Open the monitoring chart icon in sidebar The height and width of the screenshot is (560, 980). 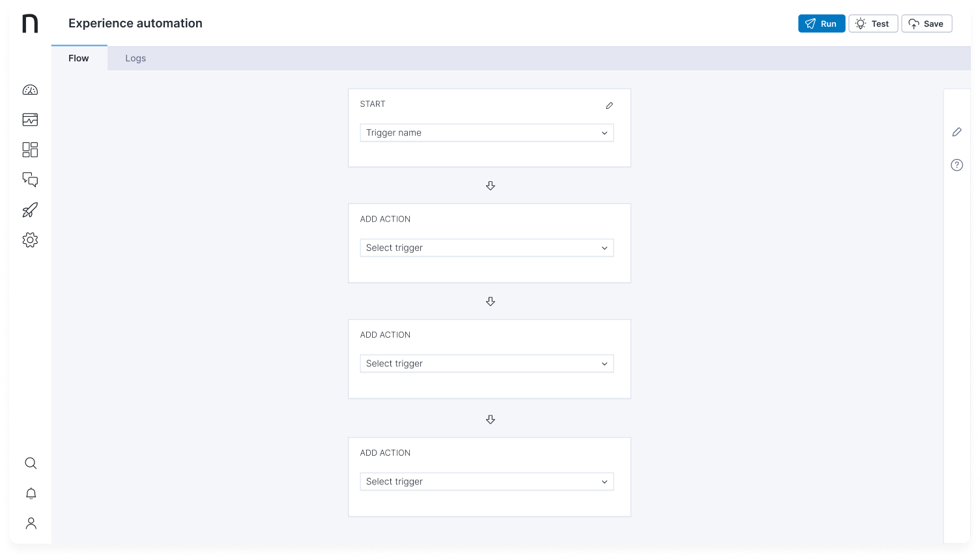click(x=30, y=120)
